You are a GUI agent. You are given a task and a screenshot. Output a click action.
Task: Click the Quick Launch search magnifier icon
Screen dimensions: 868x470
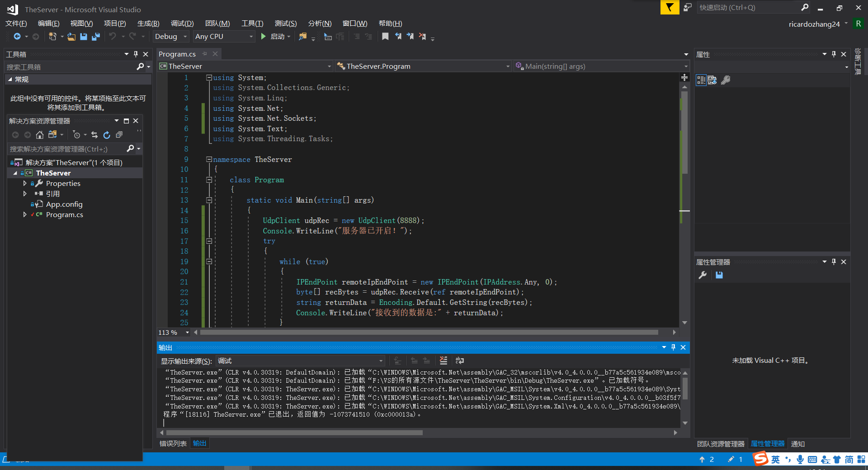(x=805, y=7)
